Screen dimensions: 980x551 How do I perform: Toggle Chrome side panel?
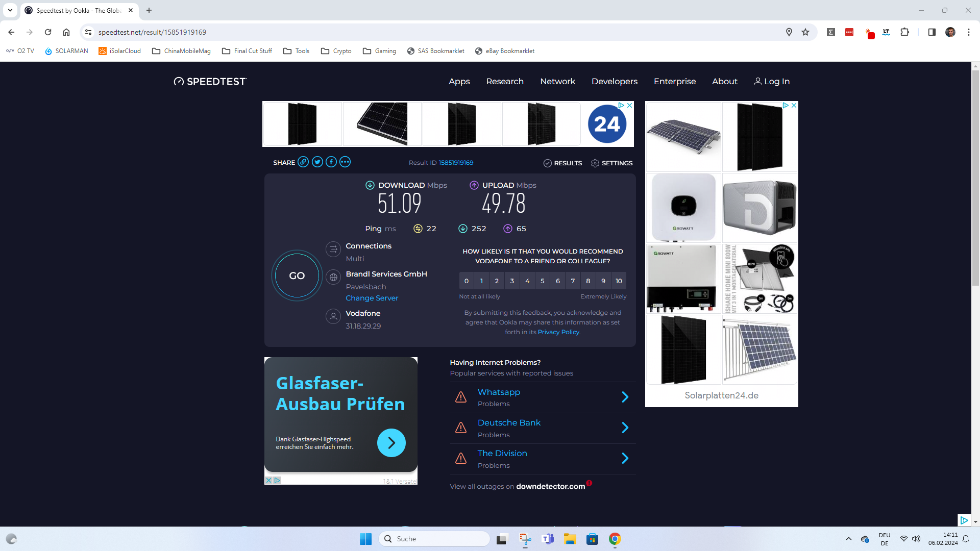[932, 32]
